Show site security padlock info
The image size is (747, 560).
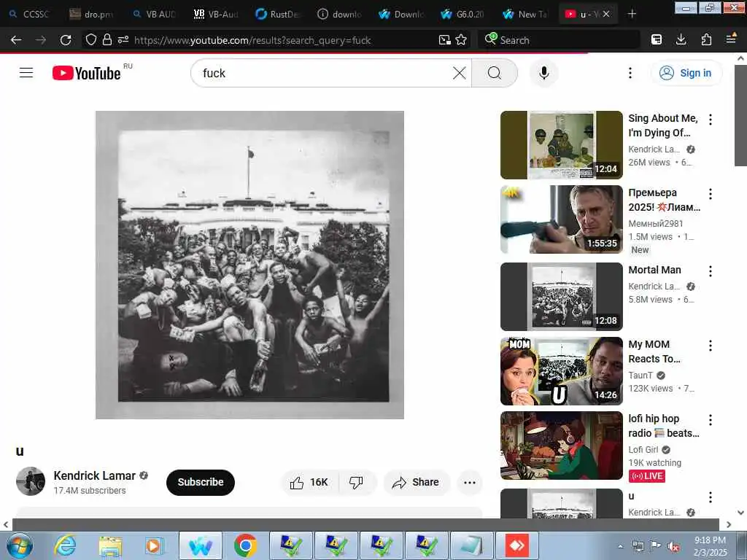pyautogui.click(x=107, y=40)
